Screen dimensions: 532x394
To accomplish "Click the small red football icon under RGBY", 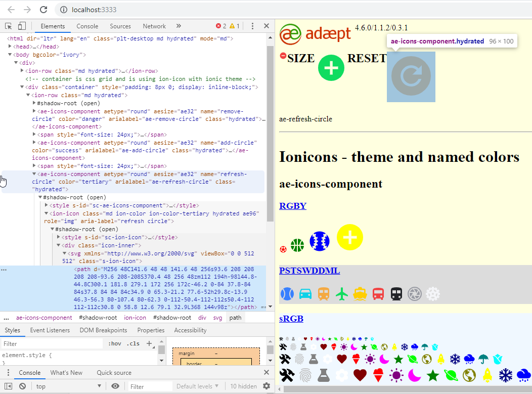I will (283, 249).
